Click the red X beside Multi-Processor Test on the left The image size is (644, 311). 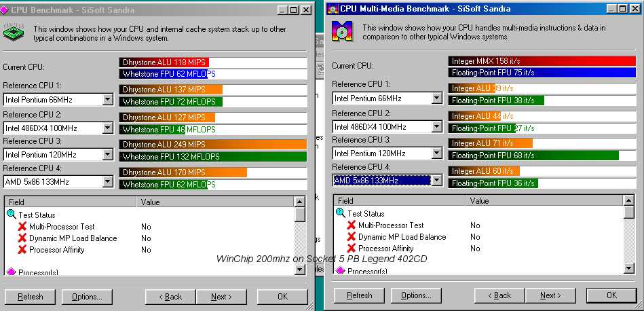(22, 227)
